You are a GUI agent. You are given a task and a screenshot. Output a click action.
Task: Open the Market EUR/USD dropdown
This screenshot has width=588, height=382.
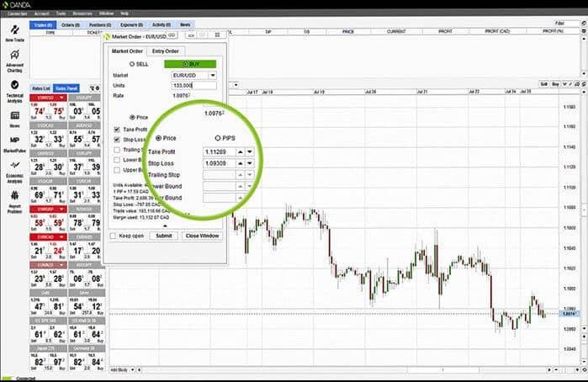(213, 76)
